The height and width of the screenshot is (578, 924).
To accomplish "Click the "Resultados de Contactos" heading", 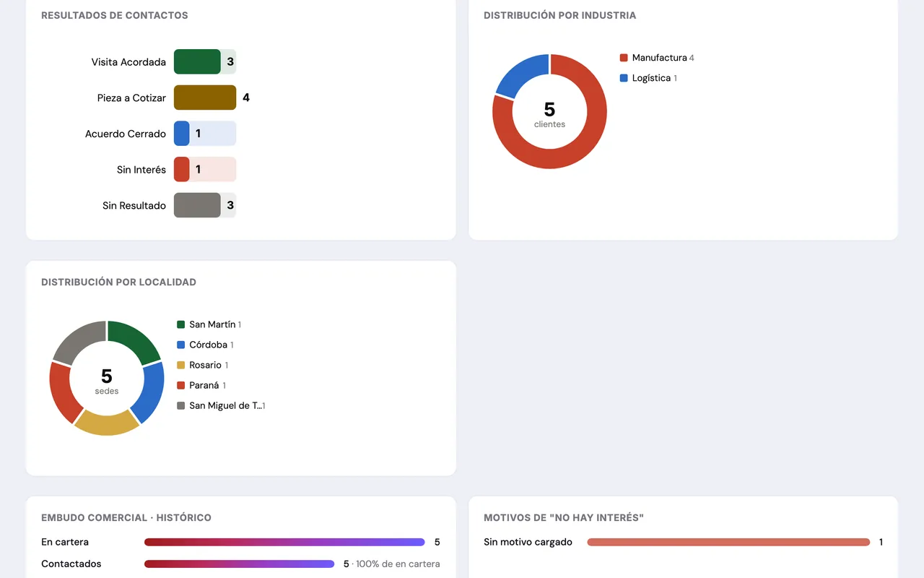I will (115, 15).
